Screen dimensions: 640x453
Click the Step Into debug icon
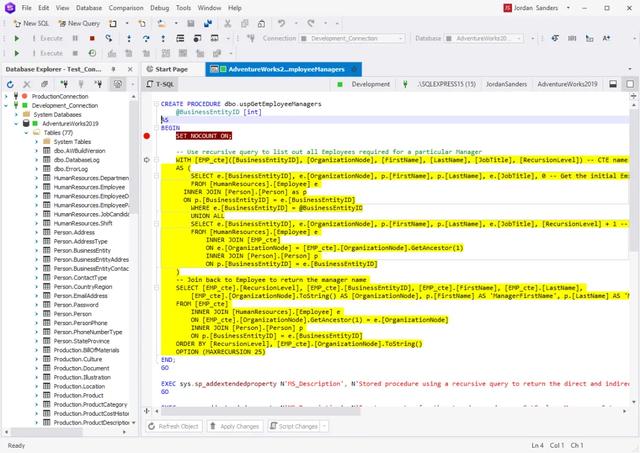[x=129, y=38]
